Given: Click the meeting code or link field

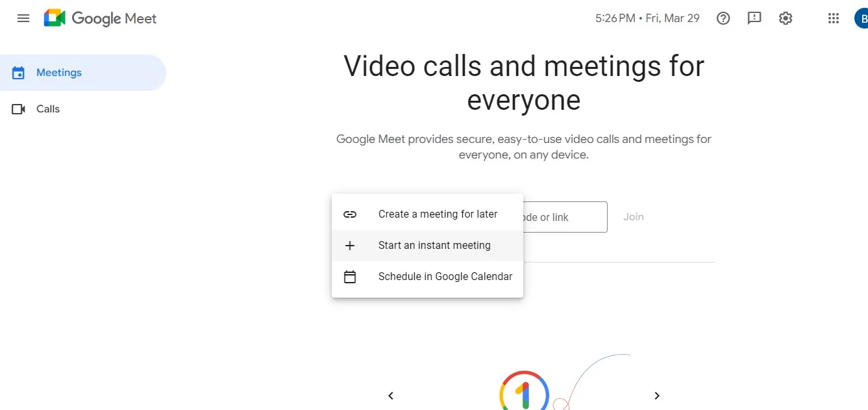Looking at the screenshot, I should point(565,217).
